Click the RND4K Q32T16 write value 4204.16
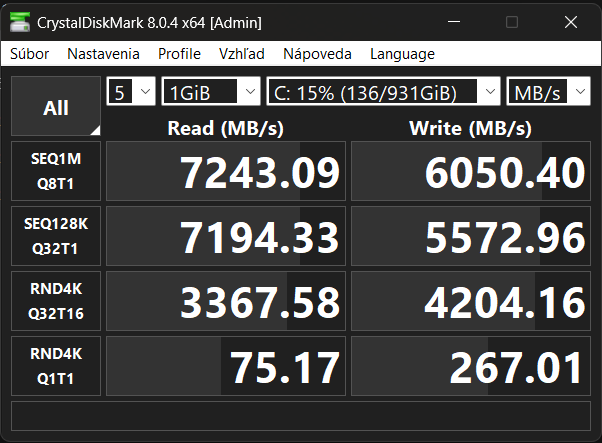The image size is (602, 443). [471, 301]
